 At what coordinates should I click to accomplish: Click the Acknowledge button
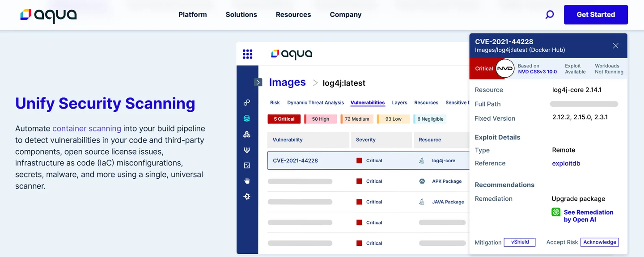point(600,242)
